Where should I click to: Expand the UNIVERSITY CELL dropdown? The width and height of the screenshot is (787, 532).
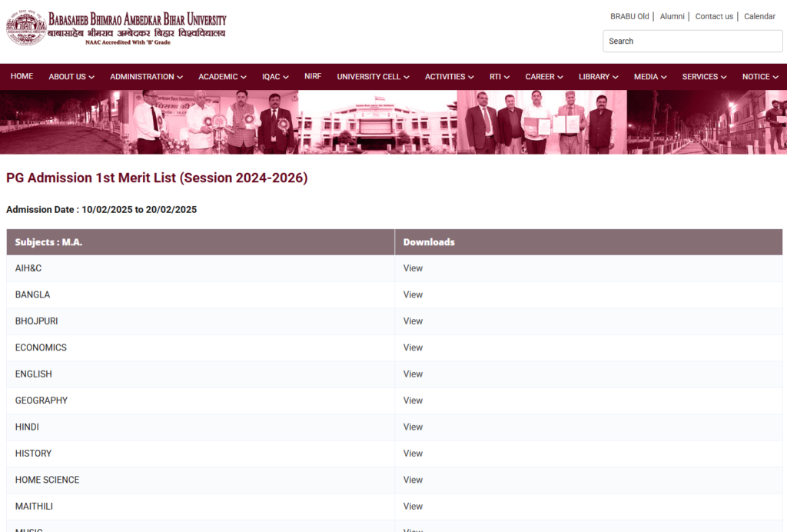click(373, 77)
